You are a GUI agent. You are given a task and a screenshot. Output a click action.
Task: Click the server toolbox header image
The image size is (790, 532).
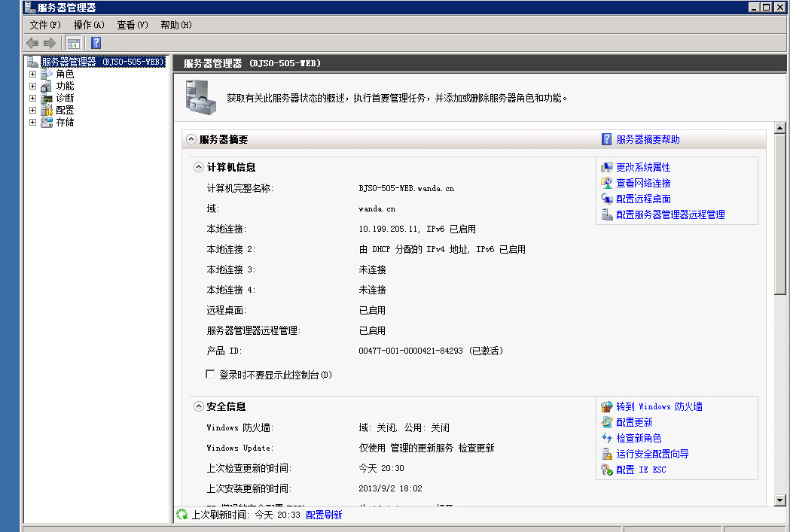pyautogui.click(x=200, y=97)
